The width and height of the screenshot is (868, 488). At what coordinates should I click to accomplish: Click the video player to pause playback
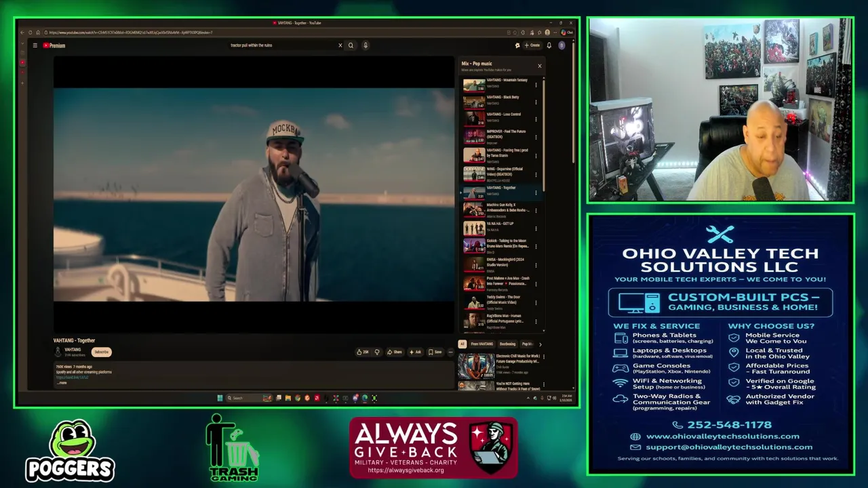pos(254,195)
